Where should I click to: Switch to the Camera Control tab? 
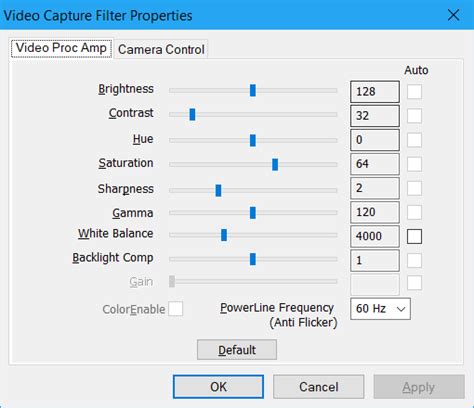click(161, 49)
